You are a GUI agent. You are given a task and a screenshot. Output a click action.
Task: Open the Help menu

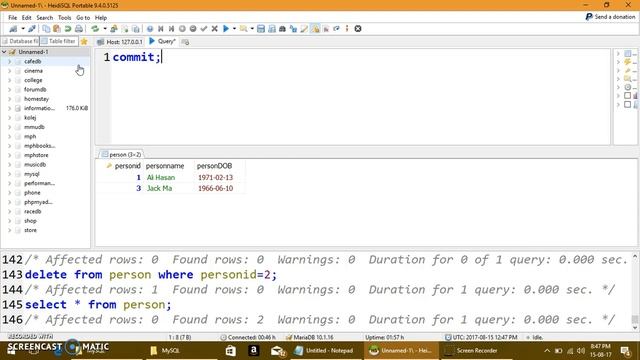pos(101,18)
